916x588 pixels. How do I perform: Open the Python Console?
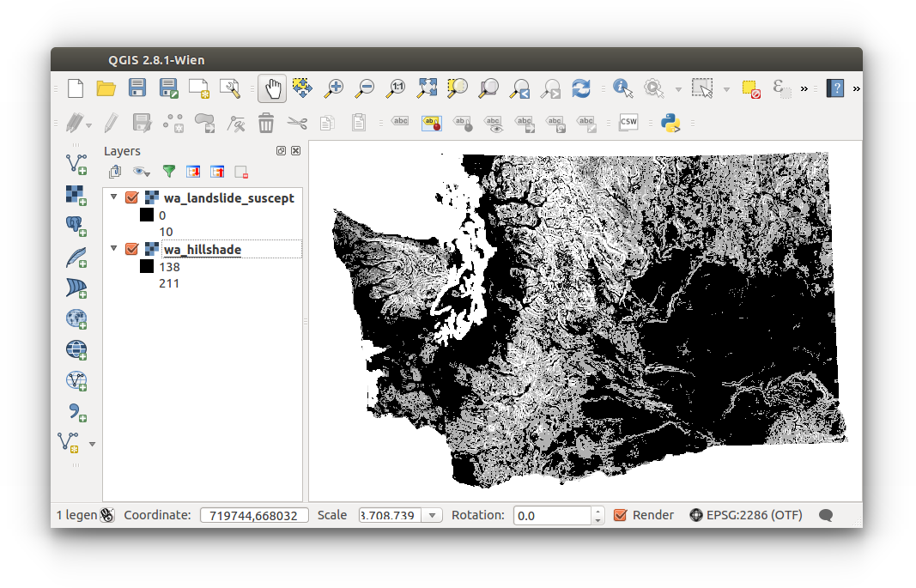click(x=671, y=122)
